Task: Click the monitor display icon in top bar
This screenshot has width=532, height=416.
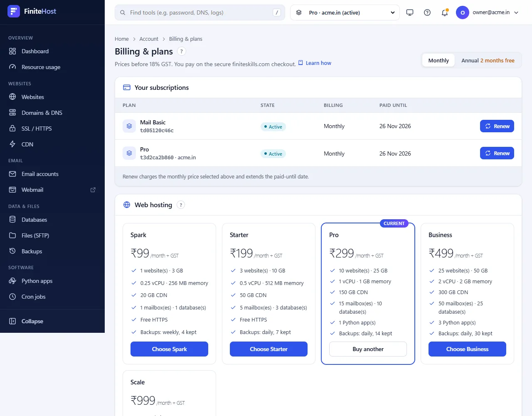Action: pyautogui.click(x=410, y=12)
